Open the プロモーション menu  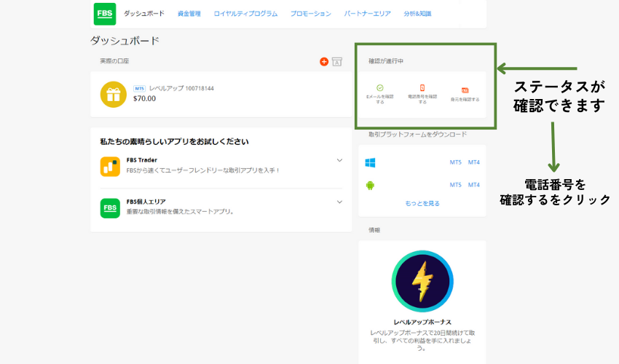click(x=311, y=13)
